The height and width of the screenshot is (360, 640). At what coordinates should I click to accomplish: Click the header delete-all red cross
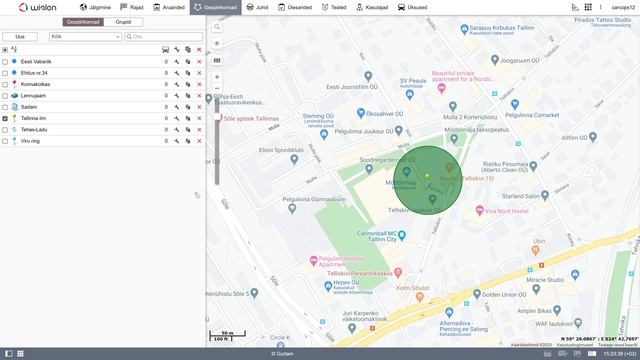[199, 50]
